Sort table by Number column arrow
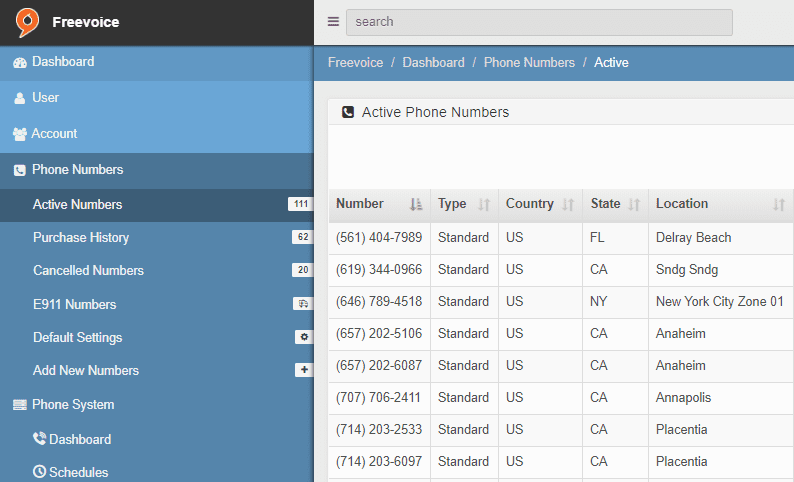Viewport: 794px width, 482px height. [416, 204]
